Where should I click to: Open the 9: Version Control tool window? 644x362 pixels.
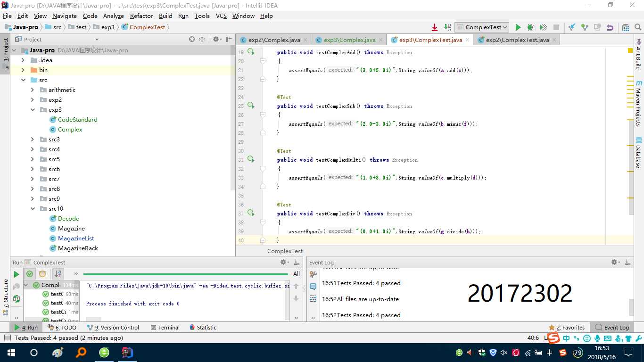point(114,328)
